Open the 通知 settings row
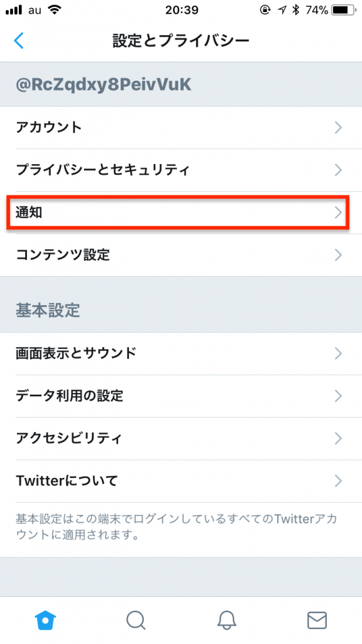 (181, 213)
